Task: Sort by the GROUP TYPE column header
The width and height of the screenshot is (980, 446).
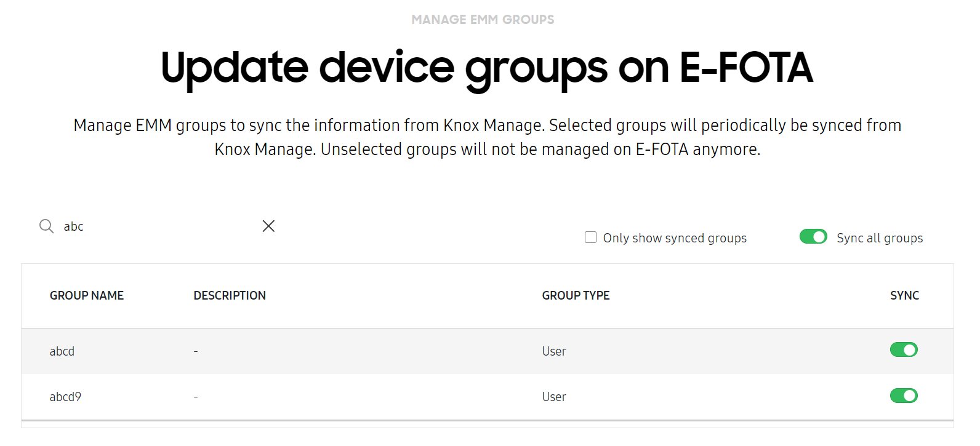Action: pyautogui.click(x=576, y=295)
